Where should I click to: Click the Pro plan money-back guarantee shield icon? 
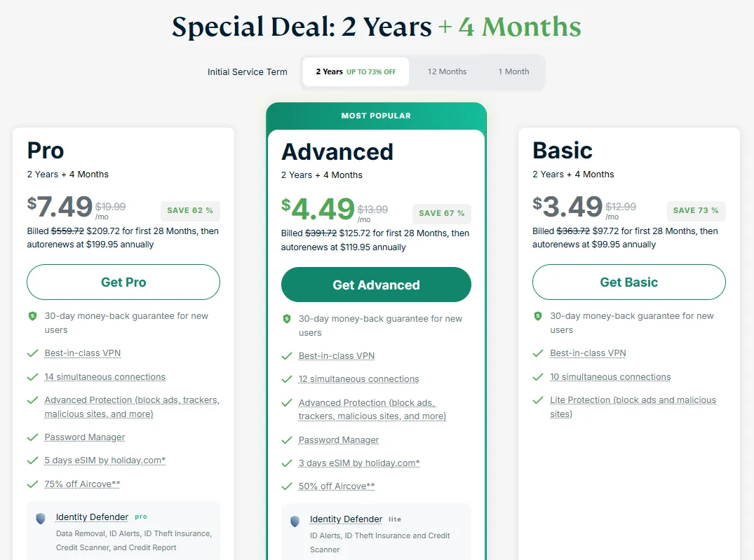pos(32,316)
